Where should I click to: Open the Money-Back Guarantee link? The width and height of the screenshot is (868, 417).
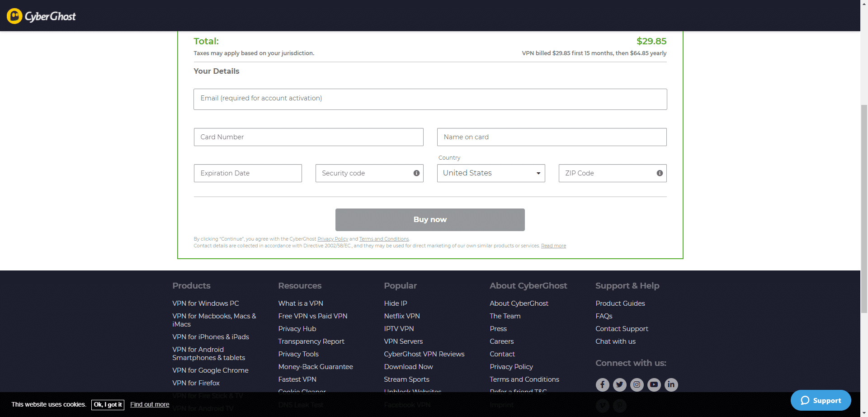[x=316, y=367]
